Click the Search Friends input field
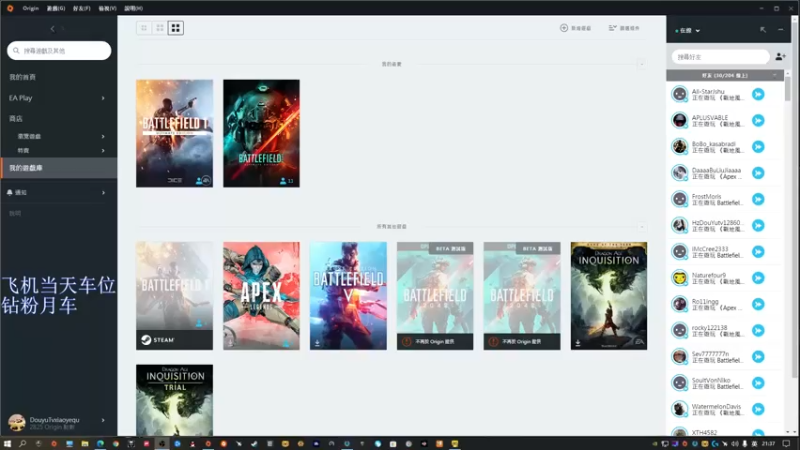This screenshot has width=800, height=450. (x=720, y=57)
